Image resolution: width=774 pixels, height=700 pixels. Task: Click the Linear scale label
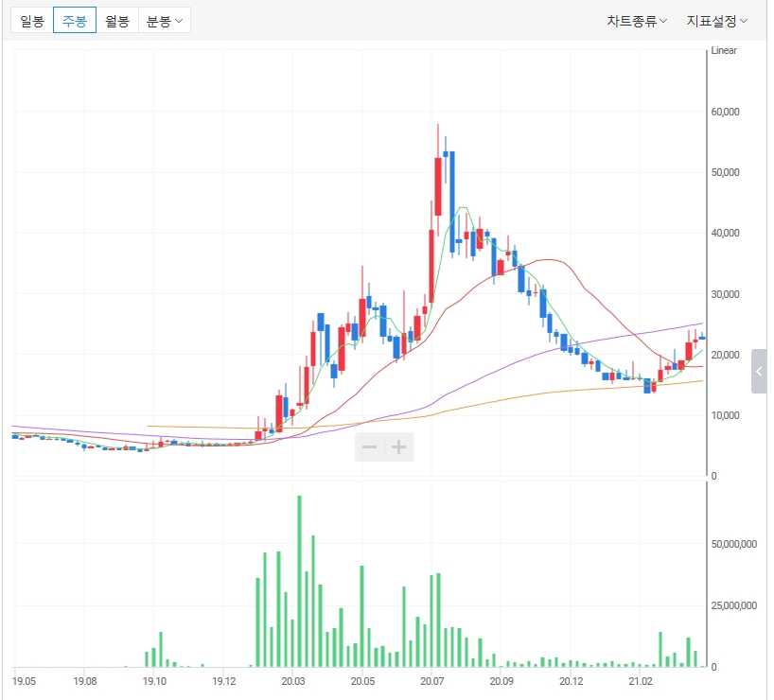724,50
